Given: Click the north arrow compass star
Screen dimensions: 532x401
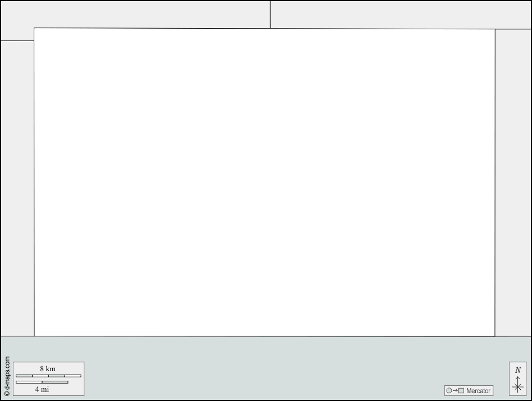Looking at the screenshot, I should coord(518,387).
